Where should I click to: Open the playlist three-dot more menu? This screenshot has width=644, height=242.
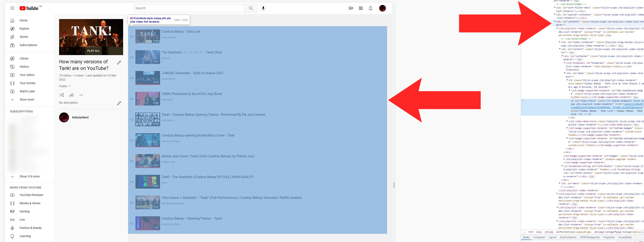81,95
